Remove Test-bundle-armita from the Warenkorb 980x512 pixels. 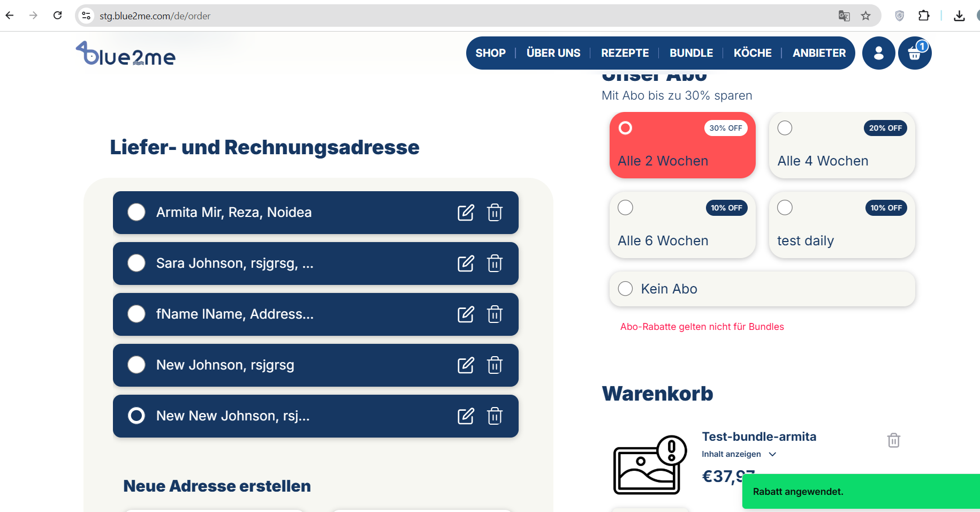[893, 440]
